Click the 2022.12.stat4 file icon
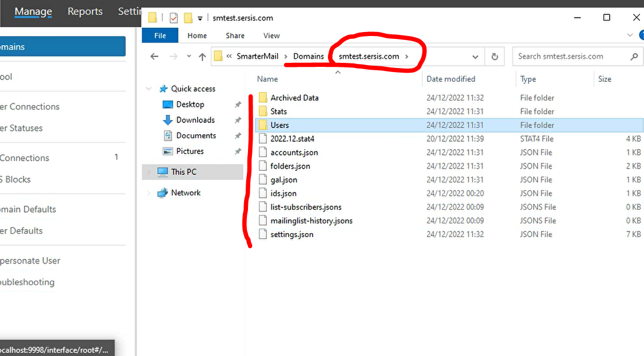Viewport: 644px width, 356px height. (x=263, y=139)
